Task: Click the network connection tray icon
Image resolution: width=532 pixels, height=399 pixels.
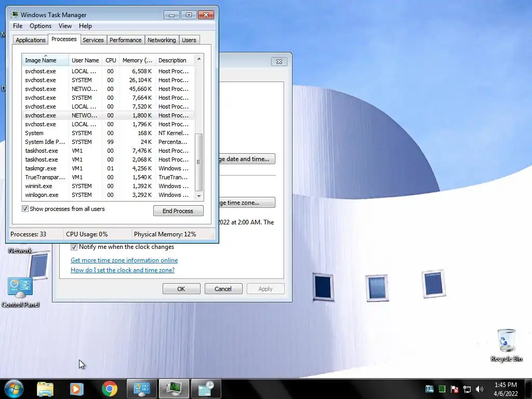Action: (x=467, y=389)
